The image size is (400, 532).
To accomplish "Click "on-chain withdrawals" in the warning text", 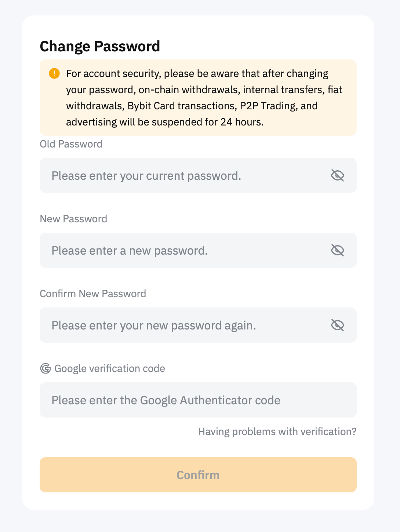I will [188, 90].
